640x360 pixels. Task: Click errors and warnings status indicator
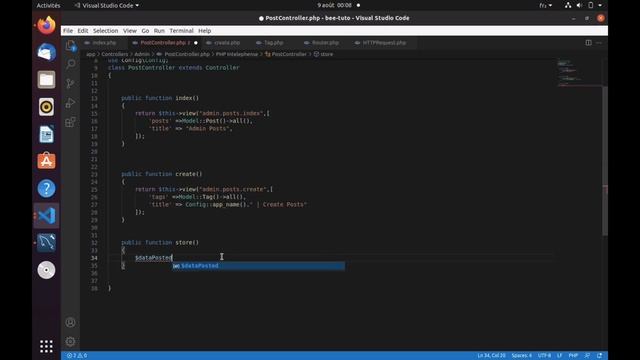coord(77,356)
